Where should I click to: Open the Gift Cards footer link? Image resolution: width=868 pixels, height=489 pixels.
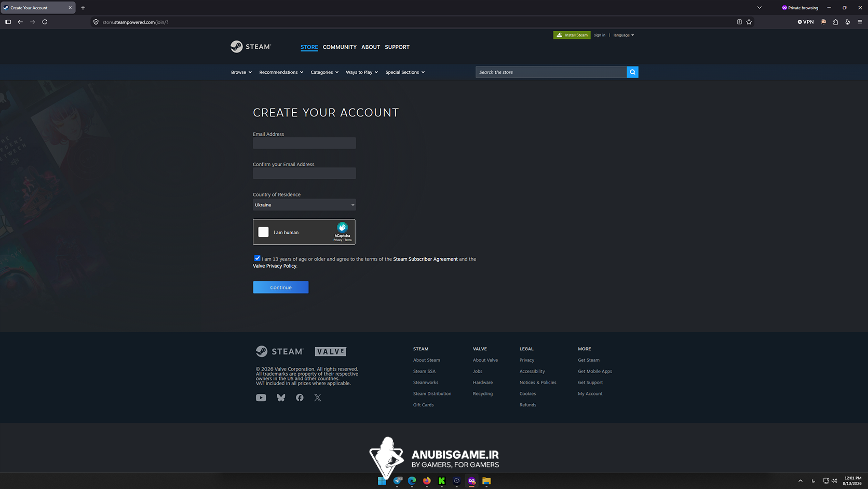point(423,405)
